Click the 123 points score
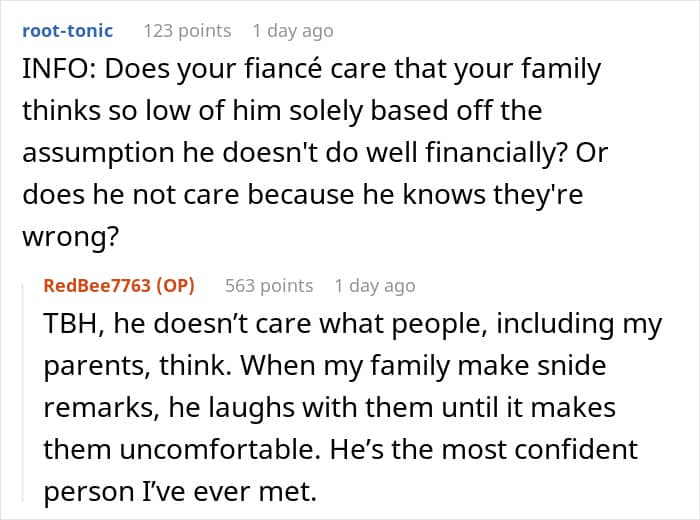This screenshot has width=700, height=520. click(x=187, y=31)
